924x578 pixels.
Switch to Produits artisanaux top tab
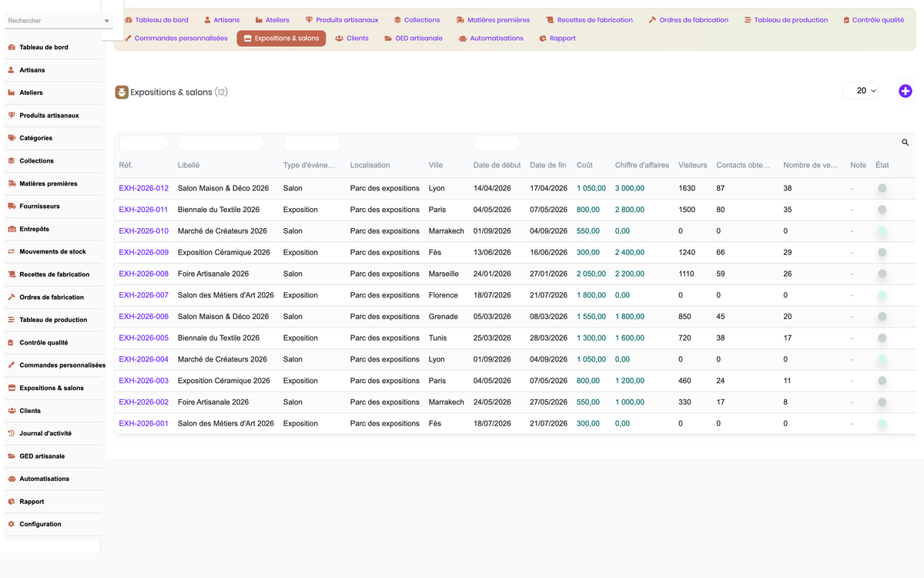[x=342, y=20]
